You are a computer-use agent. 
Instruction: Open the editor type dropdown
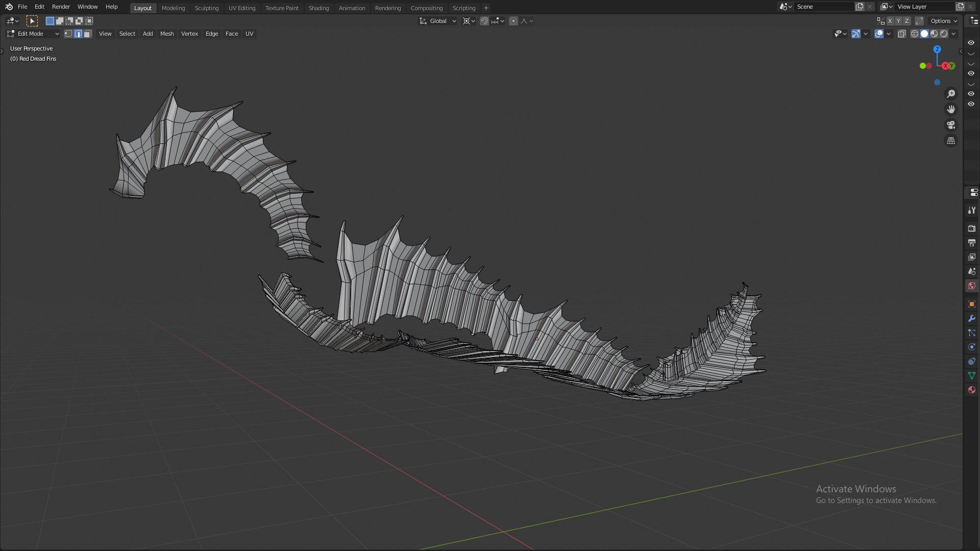point(12,21)
